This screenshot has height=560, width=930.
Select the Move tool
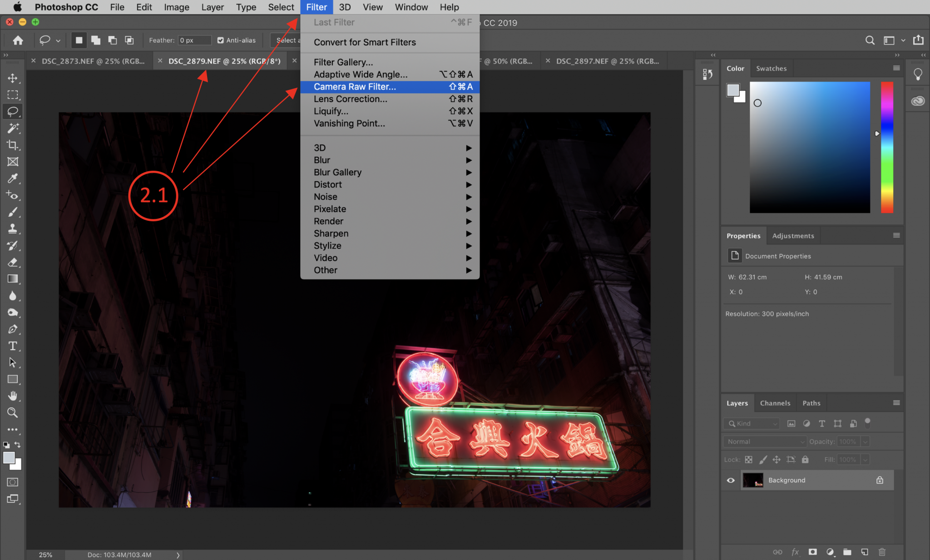point(13,78)
